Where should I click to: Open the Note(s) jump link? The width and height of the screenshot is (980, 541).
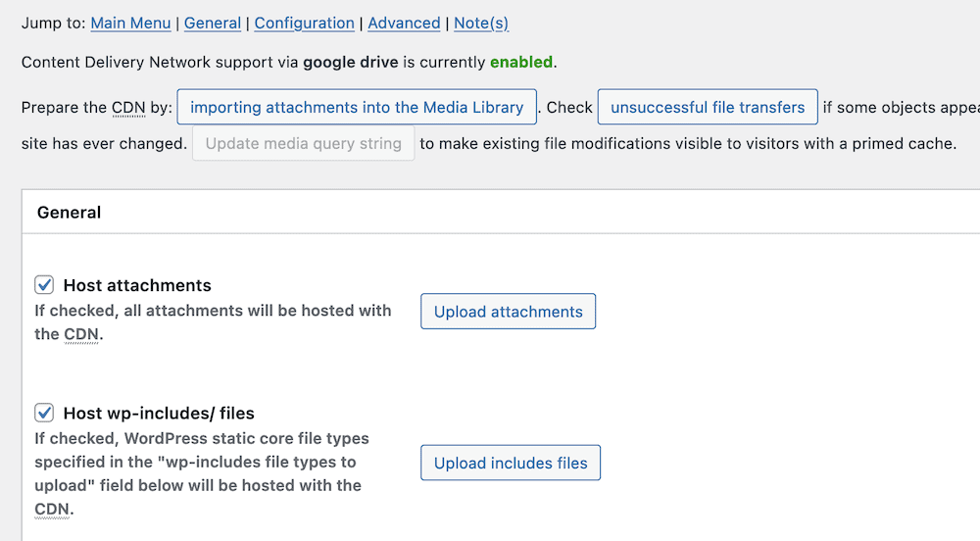480,23
